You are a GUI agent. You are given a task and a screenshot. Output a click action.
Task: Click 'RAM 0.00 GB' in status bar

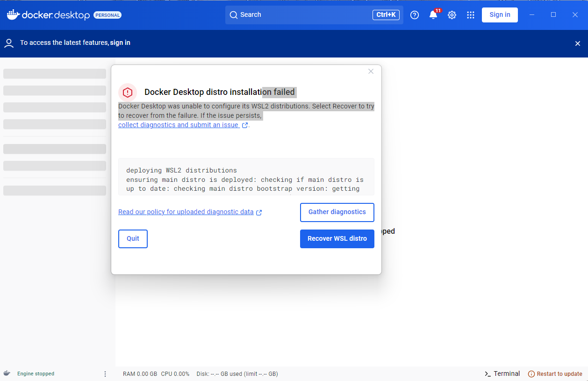point(140,374)
